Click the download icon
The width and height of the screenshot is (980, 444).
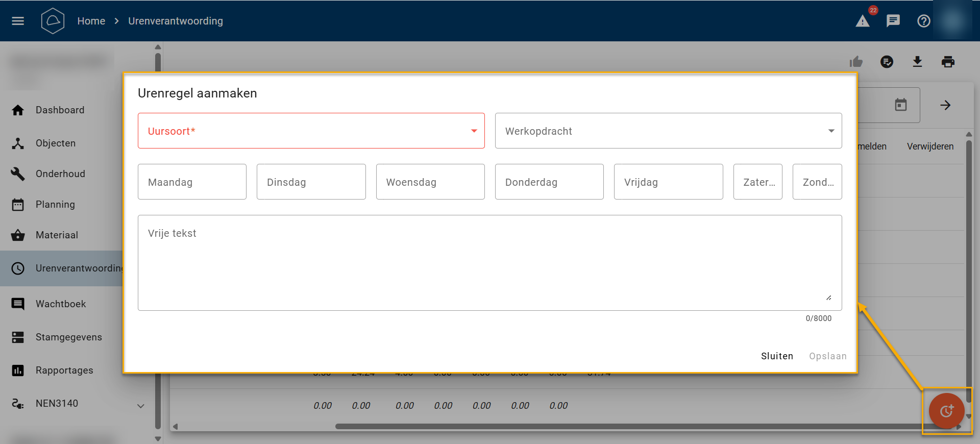[917, 62]
